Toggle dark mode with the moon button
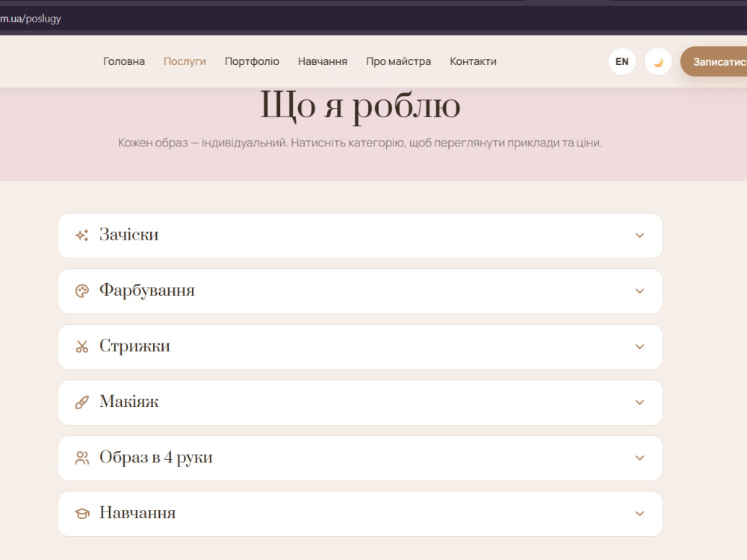 (x=658, y=62)
